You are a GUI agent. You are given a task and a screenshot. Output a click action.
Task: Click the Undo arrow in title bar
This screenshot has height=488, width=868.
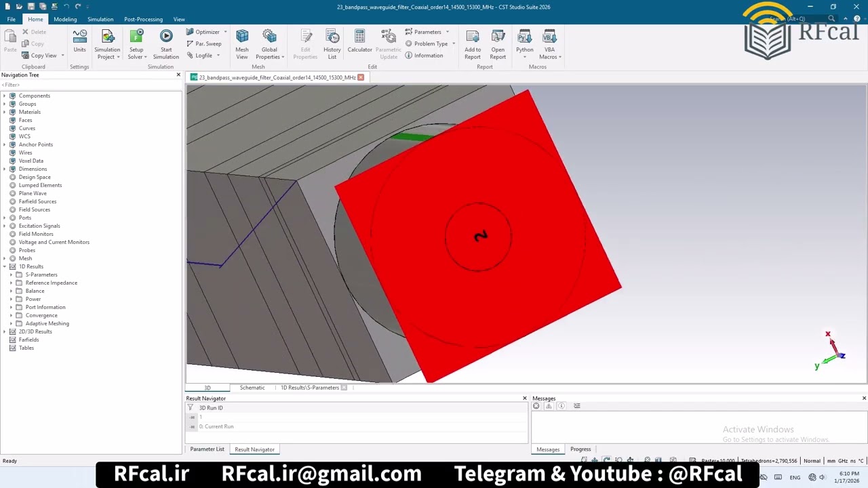66,7
